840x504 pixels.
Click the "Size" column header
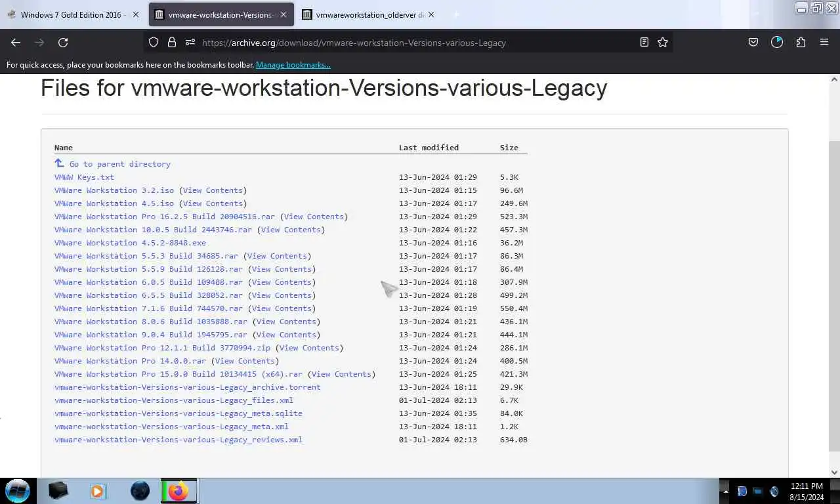point(509,148)
